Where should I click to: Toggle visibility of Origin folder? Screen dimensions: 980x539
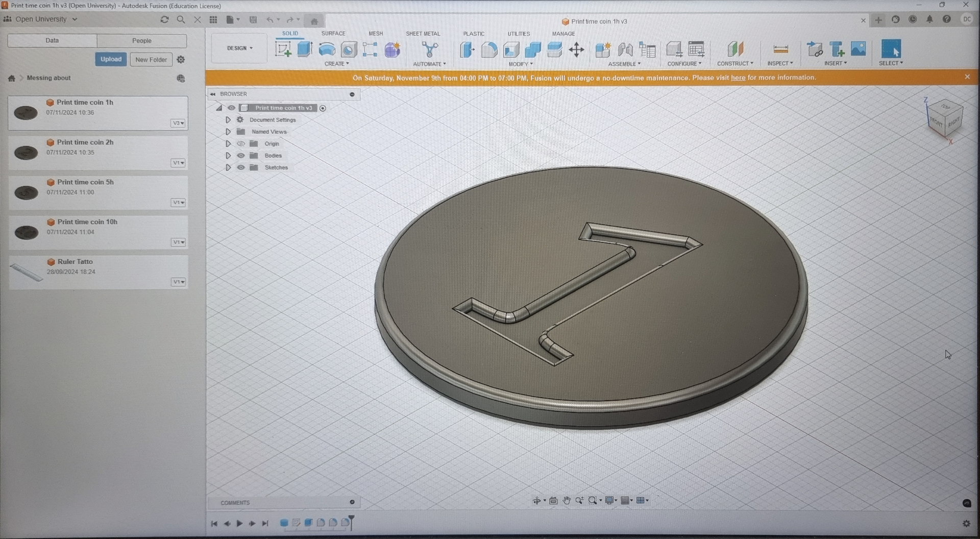click(x=241, y=144)
